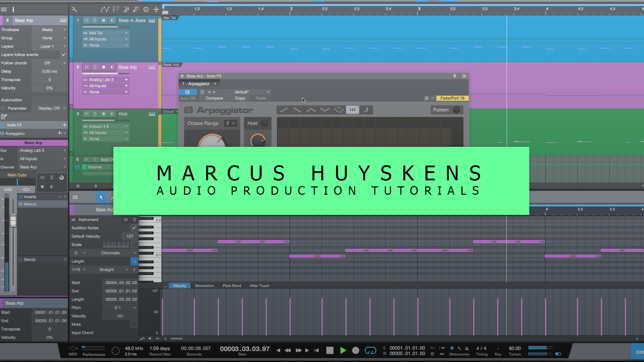Open the Group None dropdown
Image resolution: width=644 pixels, height=362 pixels.
point(50,38)
